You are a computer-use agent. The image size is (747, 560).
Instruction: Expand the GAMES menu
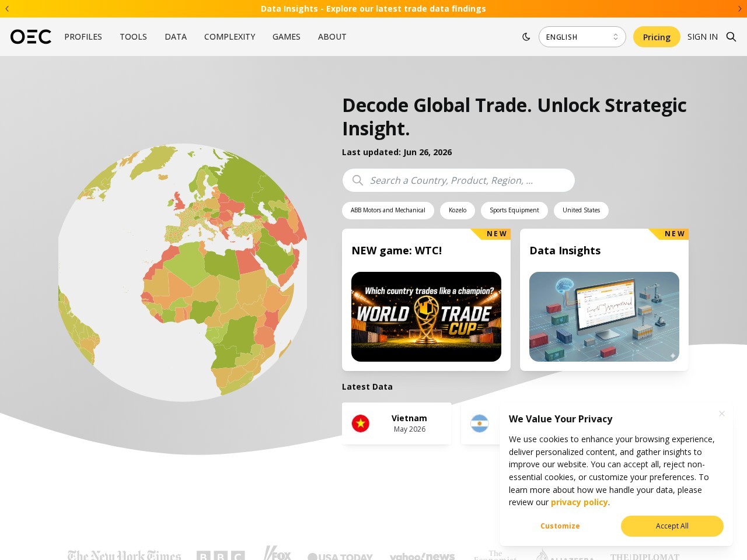pyautogui.click(x=286, y=37)
